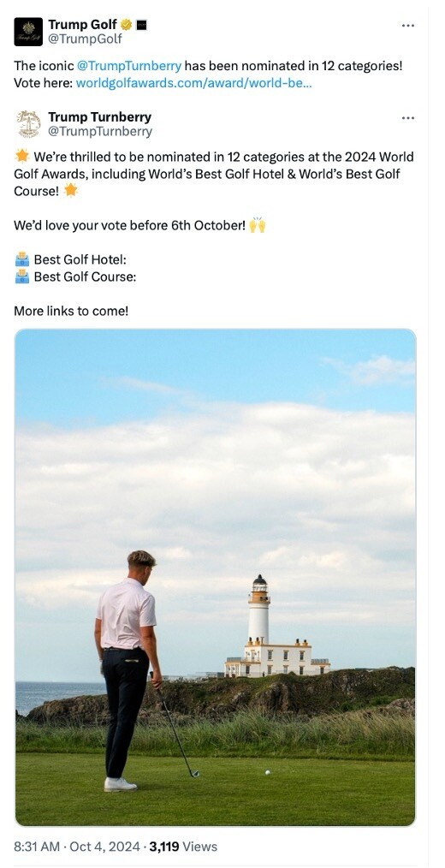The height and width of the screenshot is (868, 445).
Task: Open the worldgolfawards.com voting link
Action: (x=193, y=83)
